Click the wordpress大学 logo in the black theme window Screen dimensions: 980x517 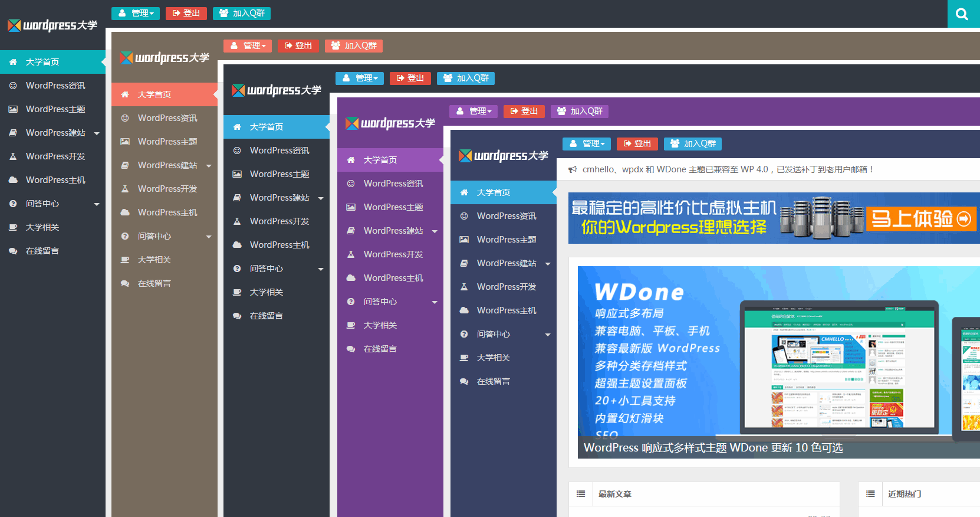(277, 90)
